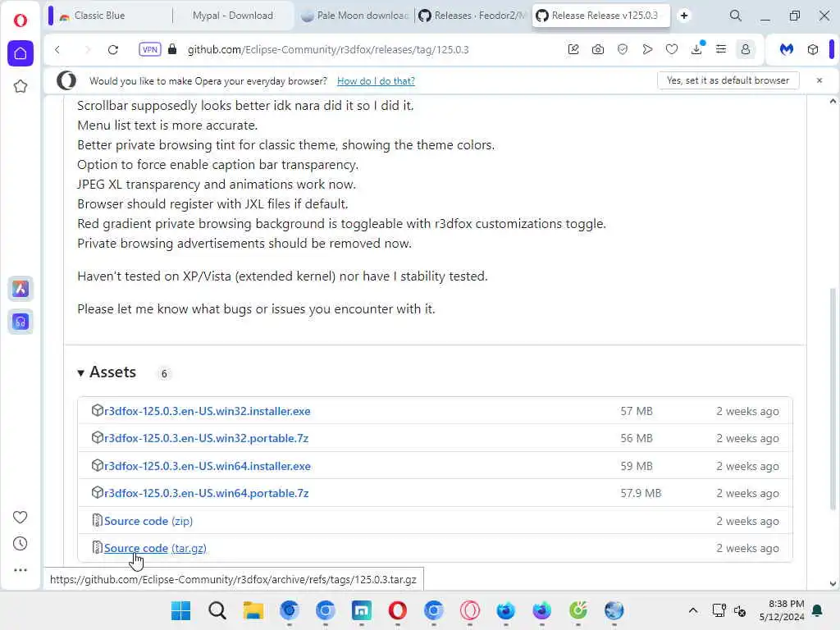Switch to Releases Feodor2 tab
The image size is (840, 630).
[472, 16]
